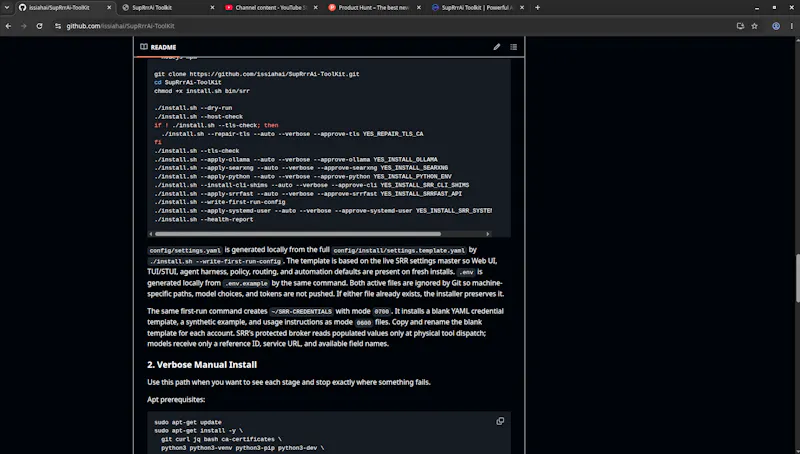The height and width of the screenshot is (454, 800).
Task: Click the '0600' mode inline code
Action: [x=364, y=323]
